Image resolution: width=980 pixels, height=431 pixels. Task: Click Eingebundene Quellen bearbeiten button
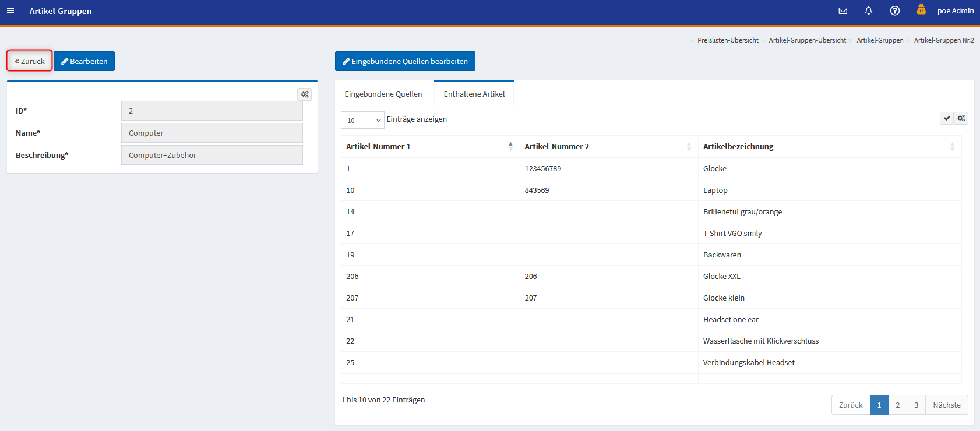[405, 61]
